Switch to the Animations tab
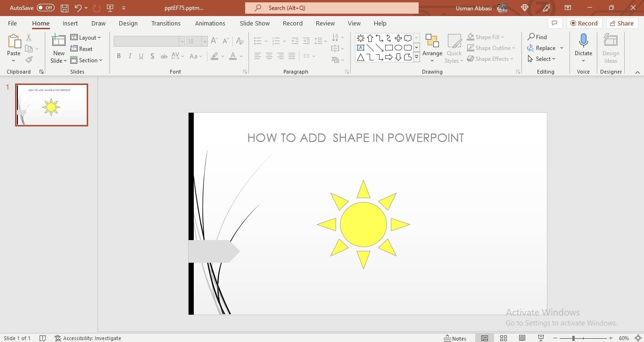 210,23
